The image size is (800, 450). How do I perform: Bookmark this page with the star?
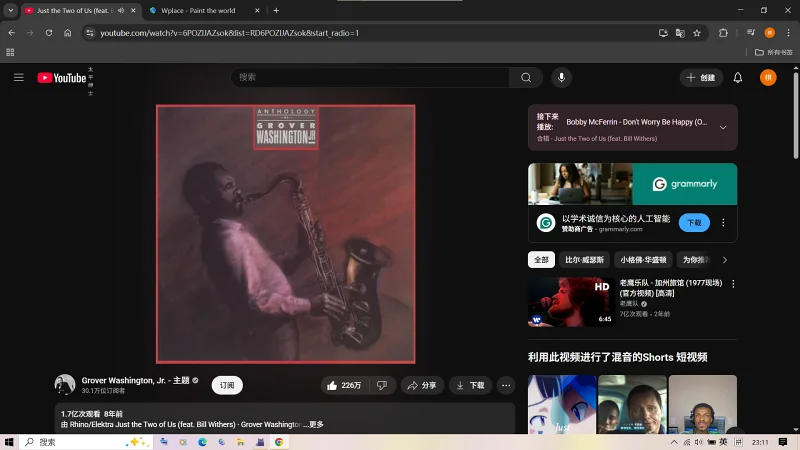[697, 33]
